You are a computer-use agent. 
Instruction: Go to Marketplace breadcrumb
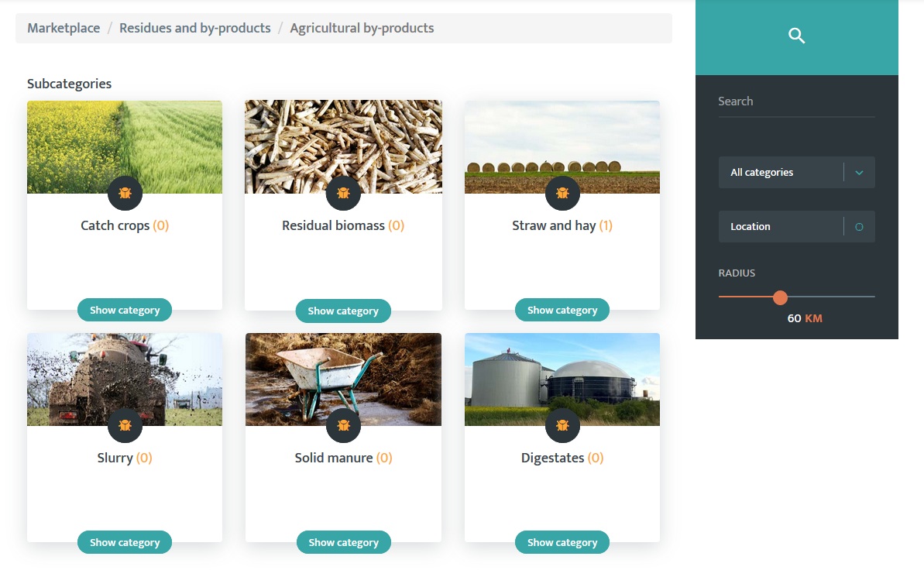(x=64, y=29)
